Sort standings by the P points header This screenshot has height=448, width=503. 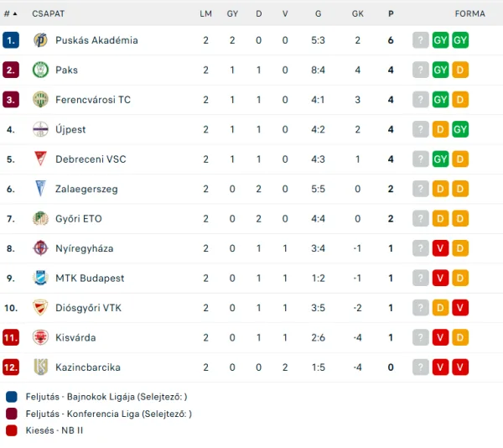[x=391, y=13]
